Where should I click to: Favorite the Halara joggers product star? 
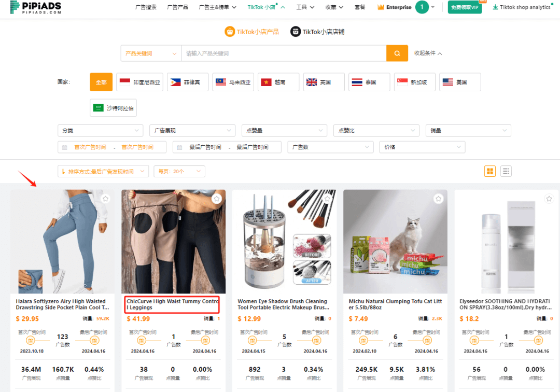106,199
